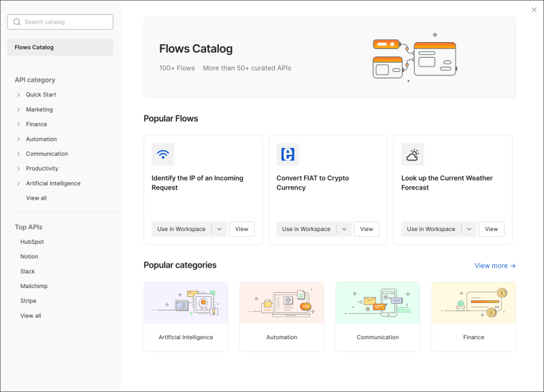
Task: Select HubSpot under Top APIs
Action: pos(32,242)
